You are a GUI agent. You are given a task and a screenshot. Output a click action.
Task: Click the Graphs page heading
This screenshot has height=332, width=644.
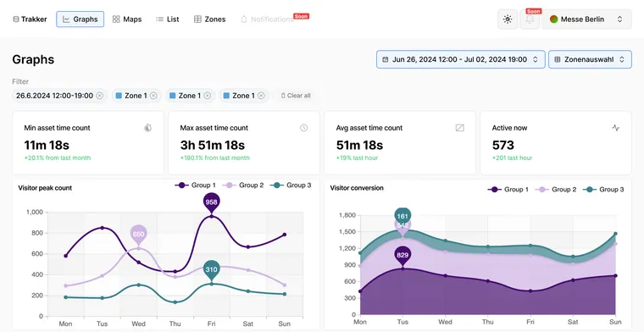point(33,59)
